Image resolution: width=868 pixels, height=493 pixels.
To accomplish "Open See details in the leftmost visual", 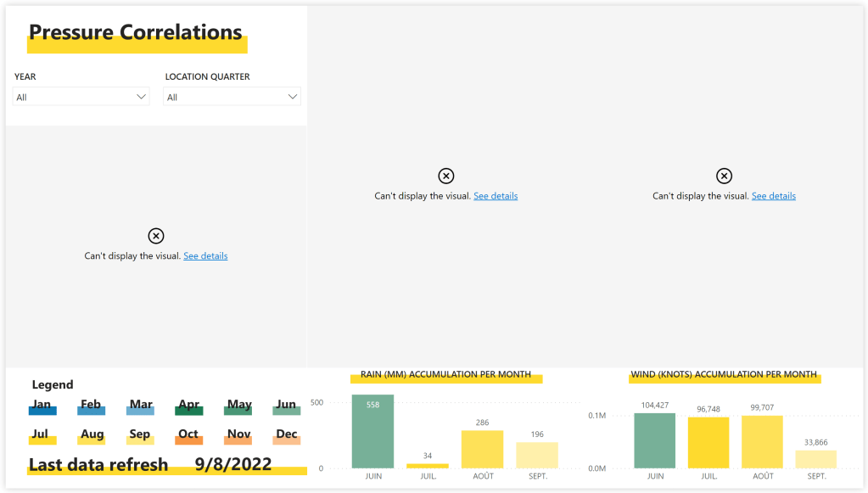I will click(x=205, y=256).
